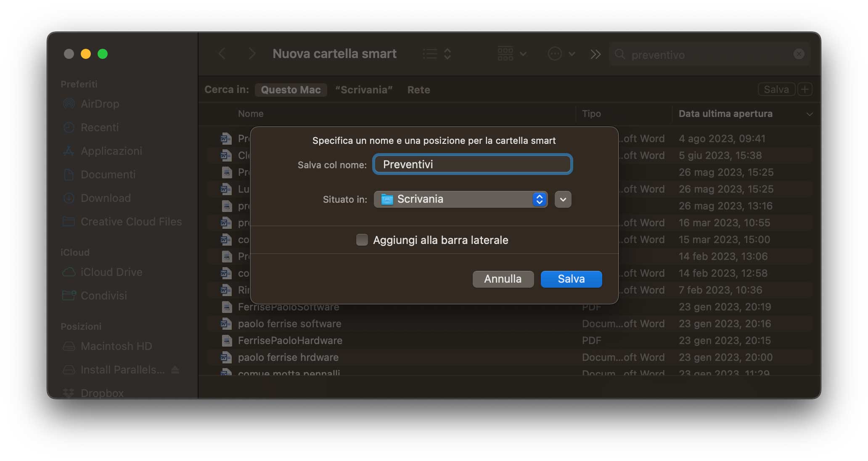Enable Aggiungi alla barra laterale
This screenshot has height=461, width=868.
(362, 240)
